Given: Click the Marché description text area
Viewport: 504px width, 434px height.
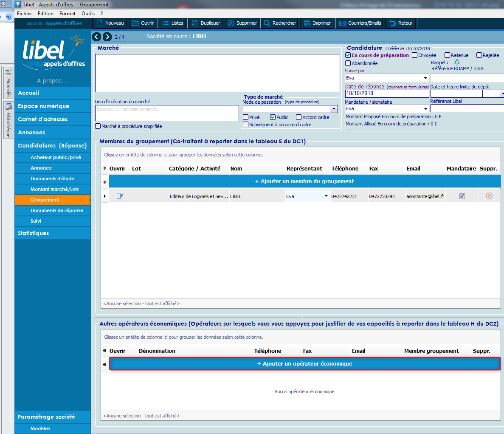Looking at the screenshot, I should [217, 73].
